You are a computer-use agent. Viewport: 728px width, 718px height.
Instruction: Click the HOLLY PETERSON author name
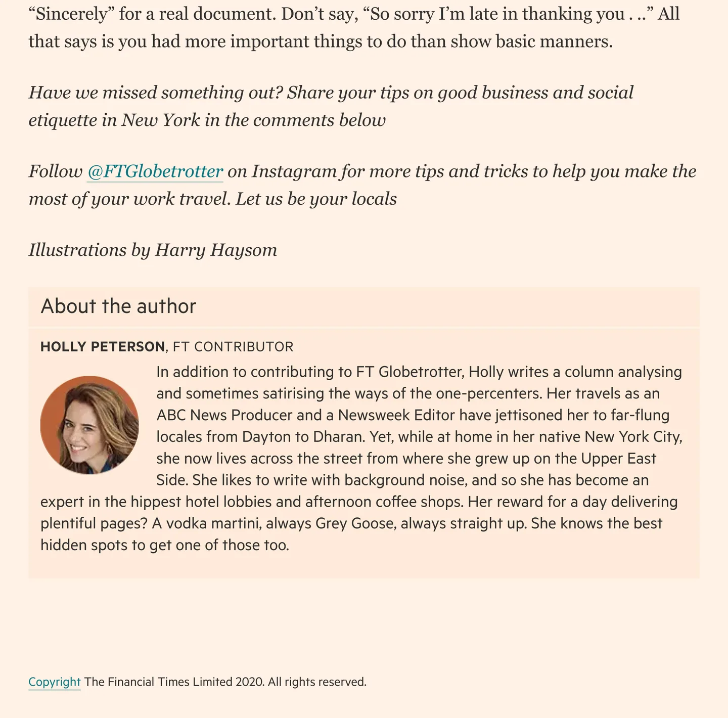tap(103, 347)
